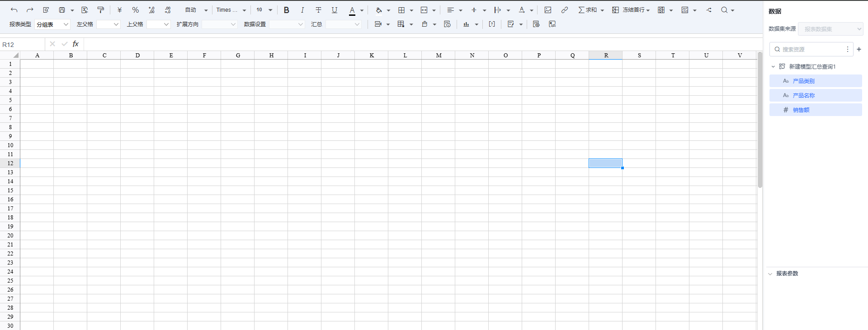The height and width of the screenshot is (330, 868).
Task: Click the merge cells icon
Action: pyautogui.click(x=424, y=10)
